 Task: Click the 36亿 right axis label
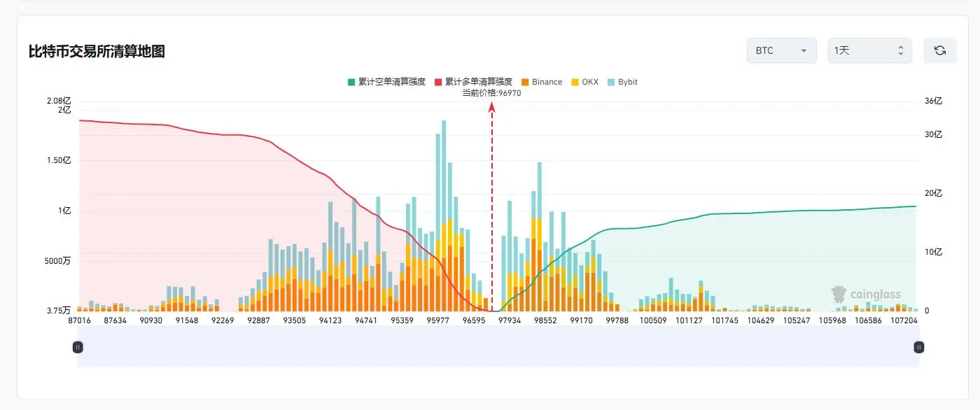tap(934, 101)
